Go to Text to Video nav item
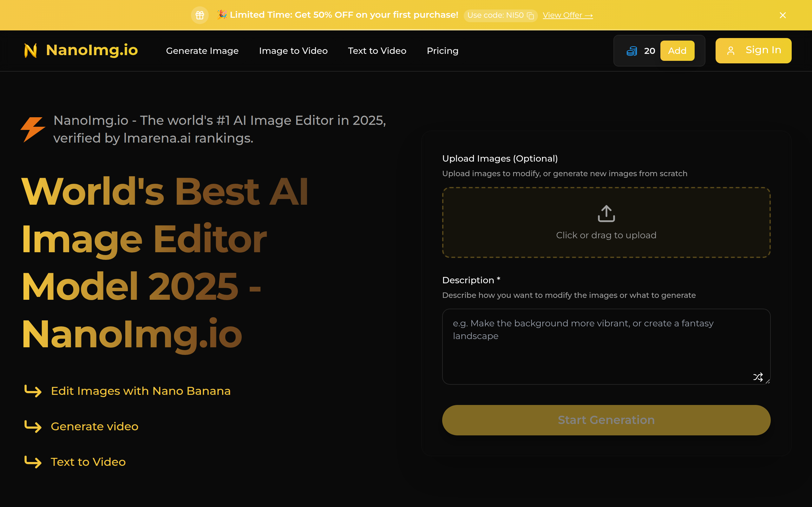The height and width of the screenshot is (507, 812). pos(377,51)
